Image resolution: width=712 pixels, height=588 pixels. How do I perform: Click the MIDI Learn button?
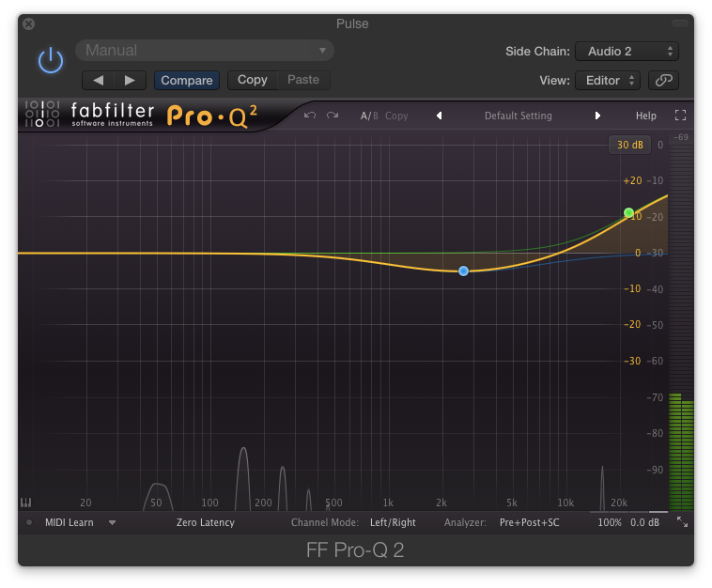69,522
